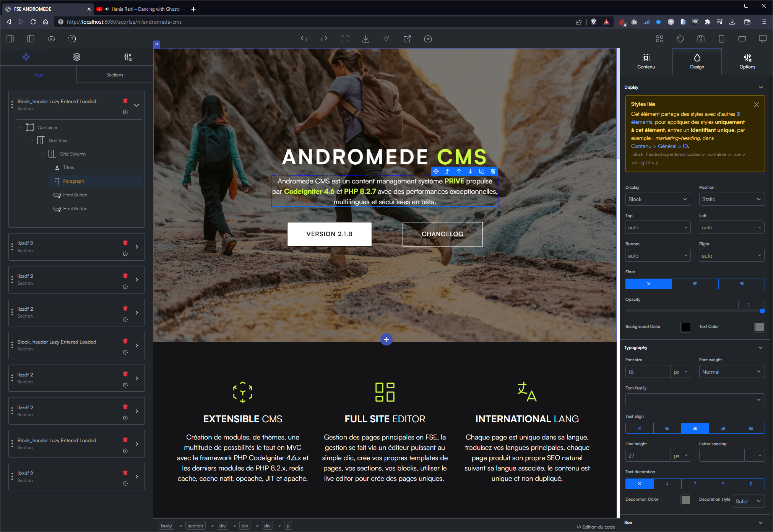The image size is (773, 532).
Task: Click section breadcrumb in bottom bar
Action: click(195, 526)
